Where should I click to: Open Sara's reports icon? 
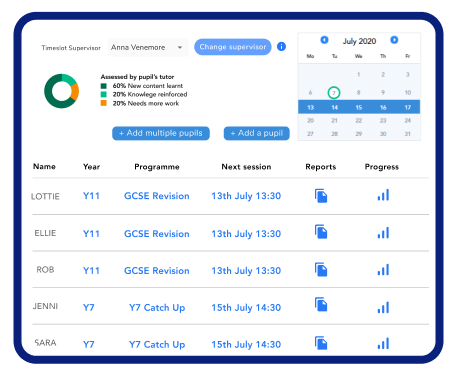(321, 343)
